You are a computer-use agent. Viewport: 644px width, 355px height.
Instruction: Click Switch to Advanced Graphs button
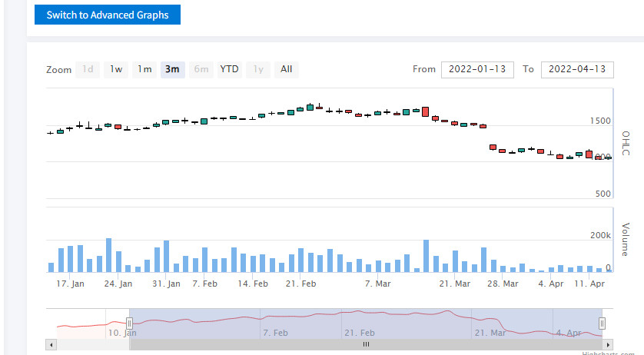click(108, 15)
